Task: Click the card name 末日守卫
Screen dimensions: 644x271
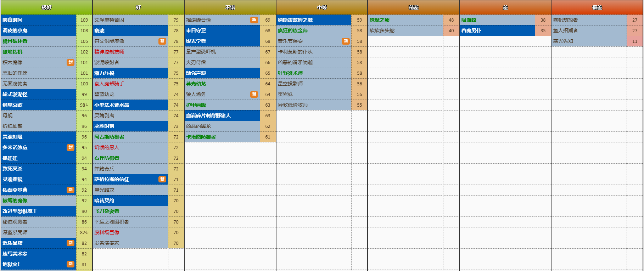Action: coord(196,31)
